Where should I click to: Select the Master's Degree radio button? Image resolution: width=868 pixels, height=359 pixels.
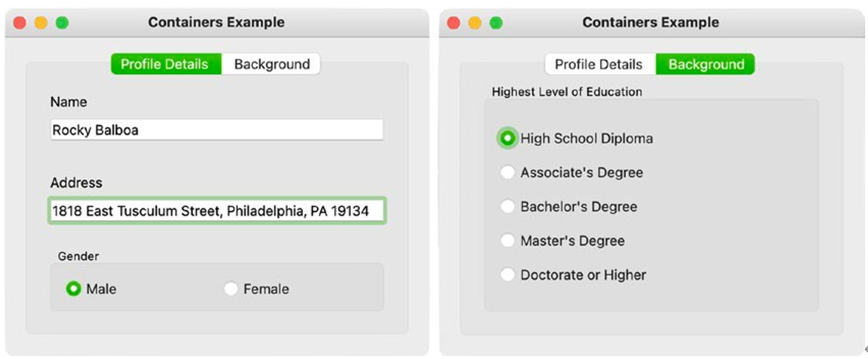(x=507, y=241)
